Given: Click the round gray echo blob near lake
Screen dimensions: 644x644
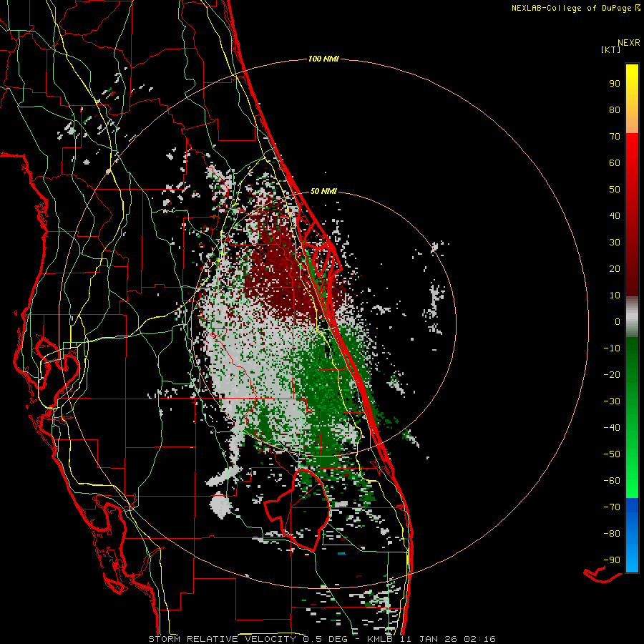Looking at the screenshot, I should coord(220,506).
